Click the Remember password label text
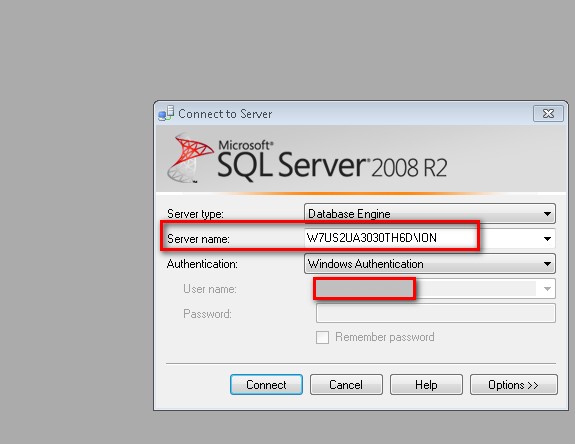The image size is (575, 444). pyautogui.click(x=385, y=337)
